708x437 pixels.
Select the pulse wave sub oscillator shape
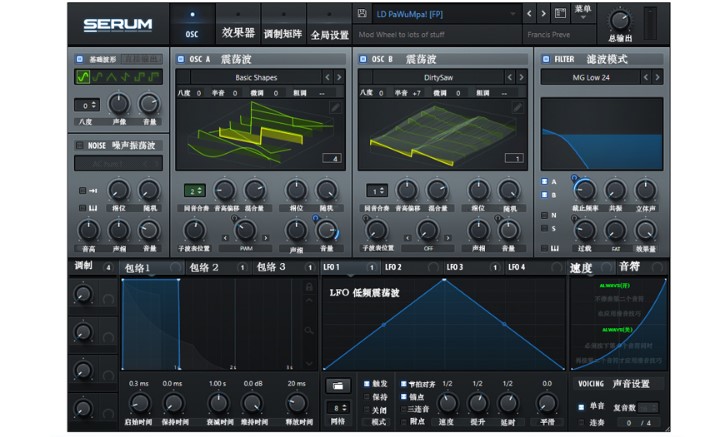[x=154, y=77]
